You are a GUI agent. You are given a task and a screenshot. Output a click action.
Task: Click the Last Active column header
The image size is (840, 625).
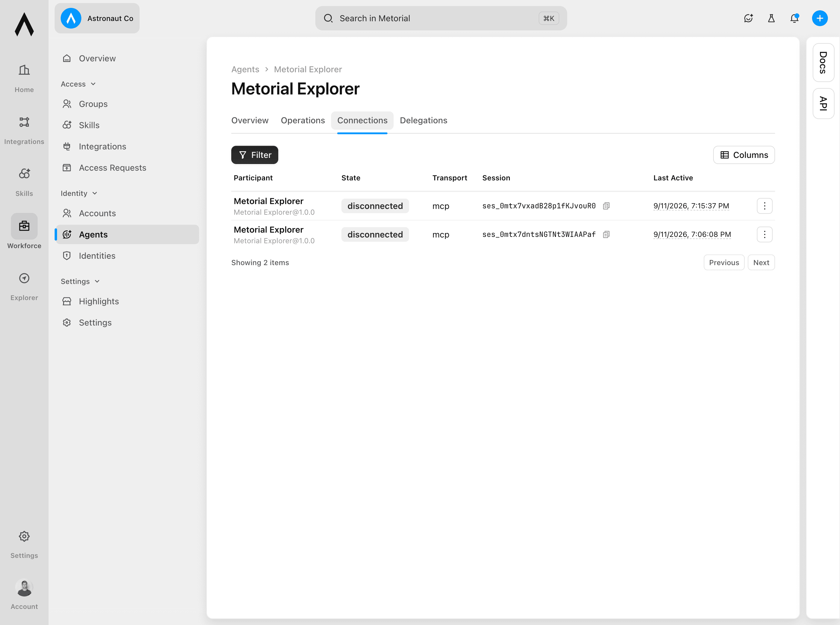(673, 178)
